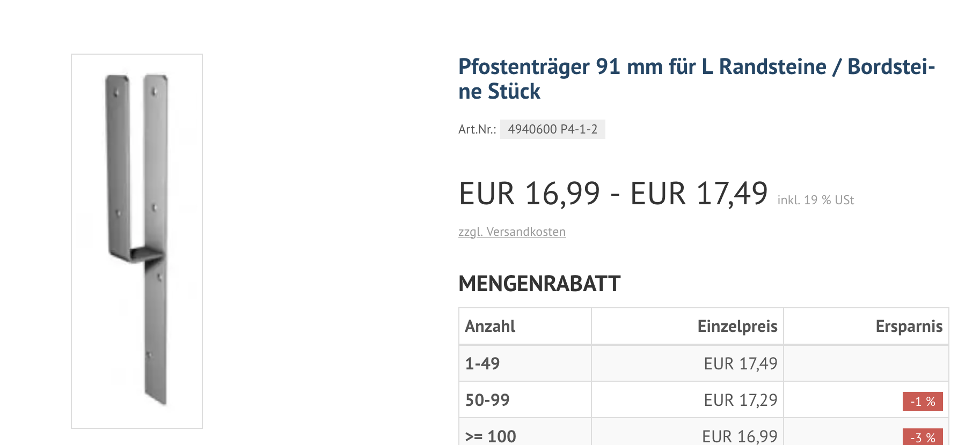
Task: Click the EUR 17,49 unit price in table
Action: pyautogui.click(x=740, y=364)
